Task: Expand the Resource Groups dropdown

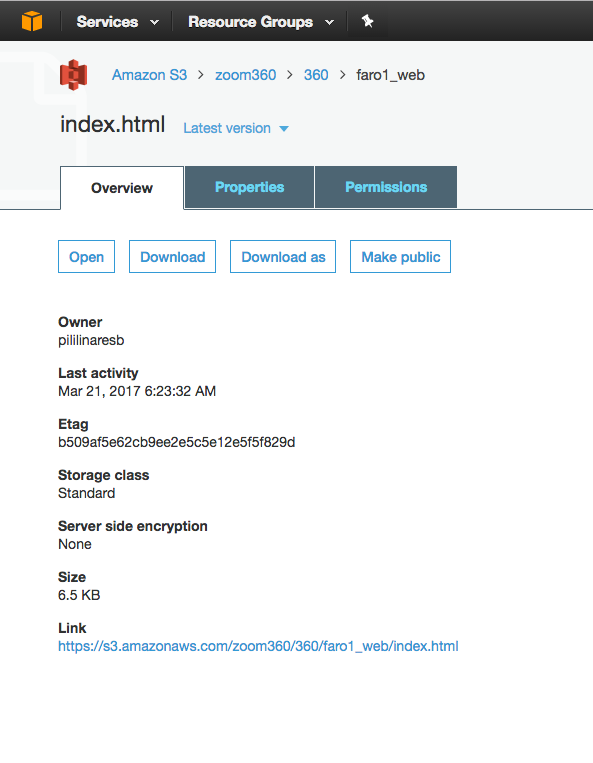Action: [x=261, y=22]
